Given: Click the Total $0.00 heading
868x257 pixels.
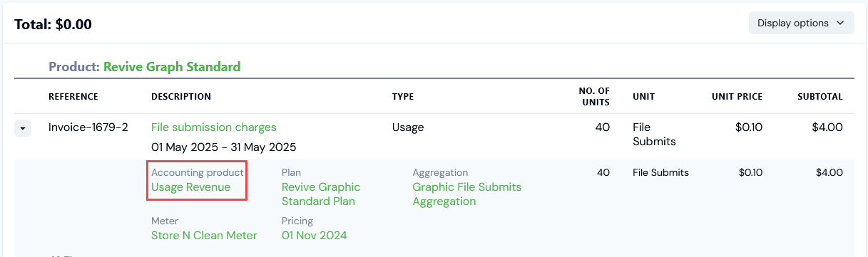Looking at the screenshot, I should (x=53, y=24).
